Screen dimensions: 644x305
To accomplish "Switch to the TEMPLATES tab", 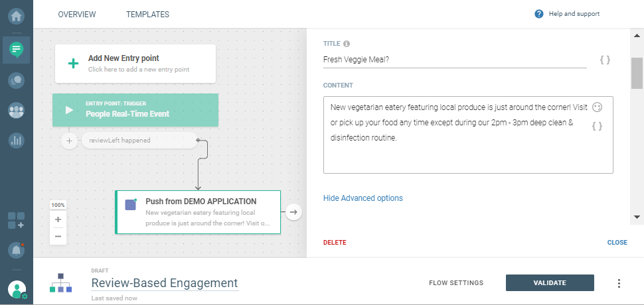I will [x=147, y=15].
